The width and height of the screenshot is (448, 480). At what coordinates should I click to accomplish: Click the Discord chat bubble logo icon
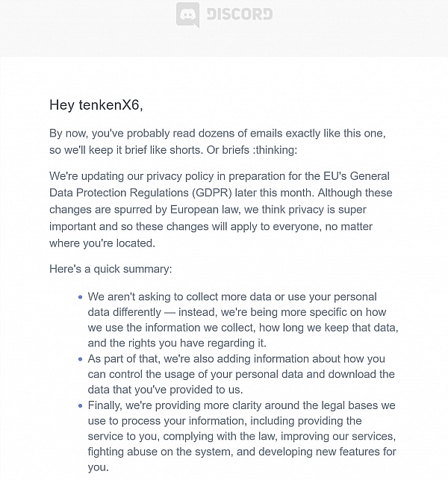[x=188, y=15]
